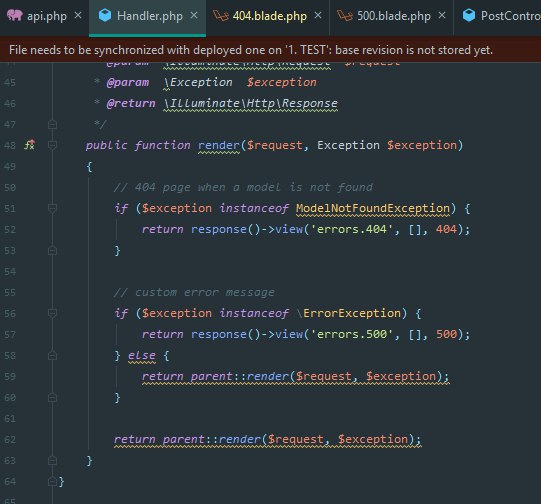
Task: Click \Illuminate\Http\Response in the @return doc
Action: pyautogui.click(x=250, y=103)
